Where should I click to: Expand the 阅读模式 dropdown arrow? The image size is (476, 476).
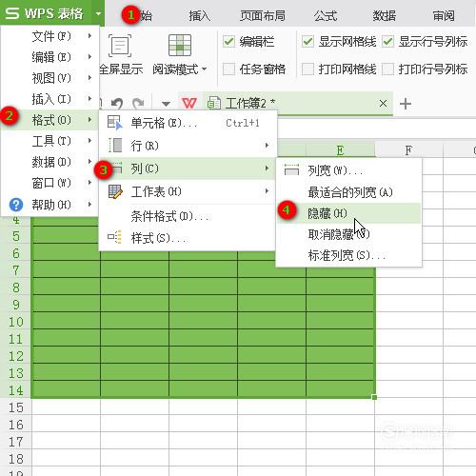(x=204, y=69)
